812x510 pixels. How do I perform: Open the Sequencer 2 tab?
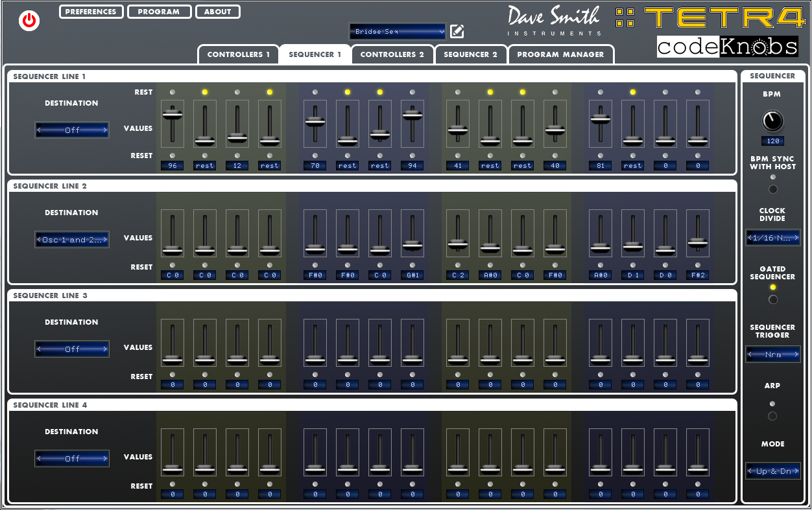(470, 54)
